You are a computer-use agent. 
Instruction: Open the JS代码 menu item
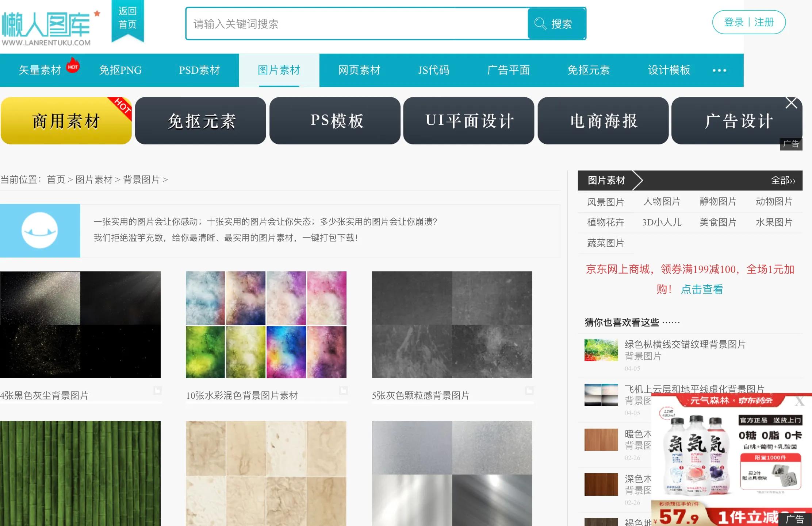tap(434, 70)
